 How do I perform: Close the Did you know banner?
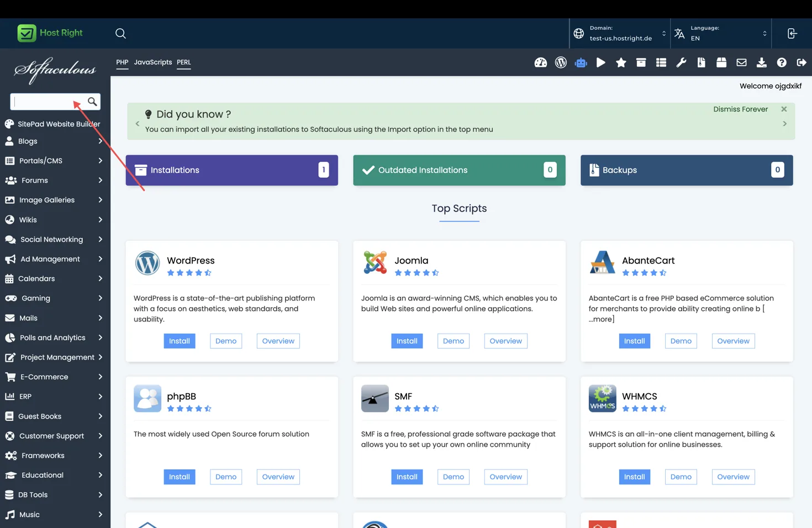[784, 109]
